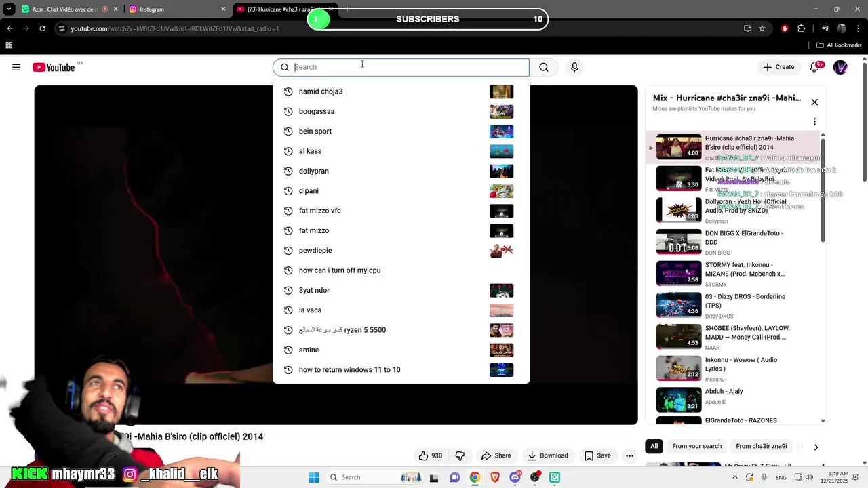Go back in the browser

pyautogui.click(x=9, y=28)
